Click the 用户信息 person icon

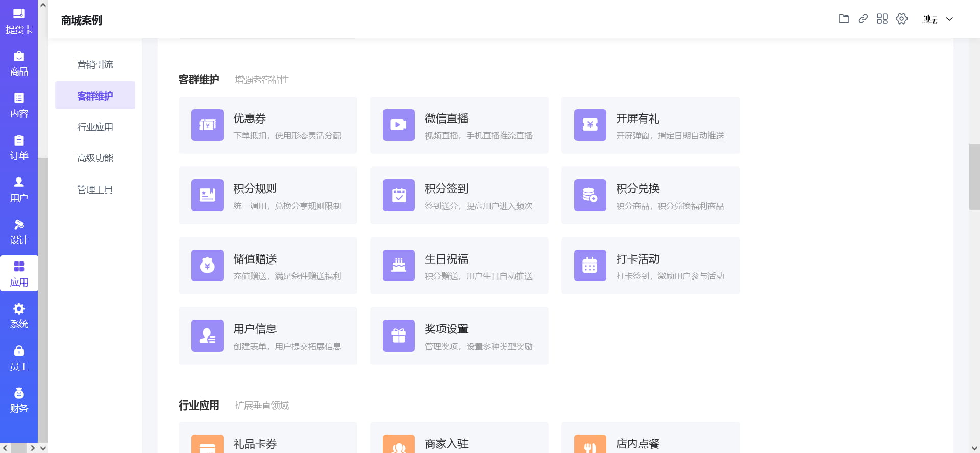coord(207,336)
